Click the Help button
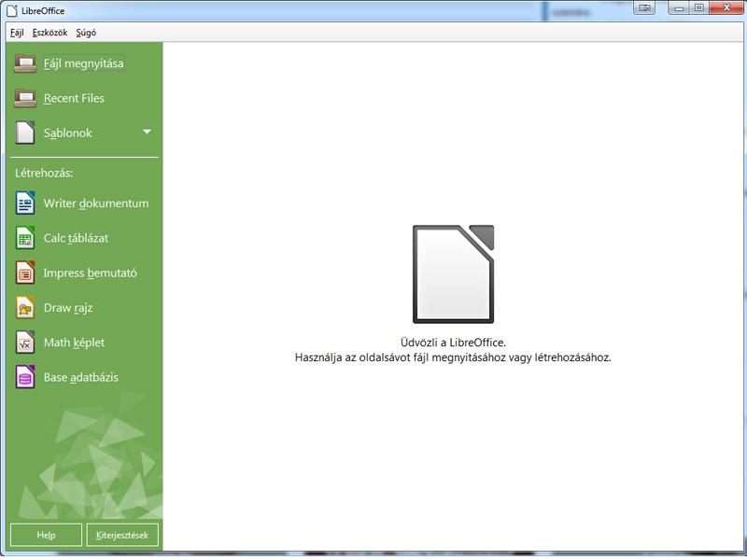747x560 pixels. [x=46, y=535]
